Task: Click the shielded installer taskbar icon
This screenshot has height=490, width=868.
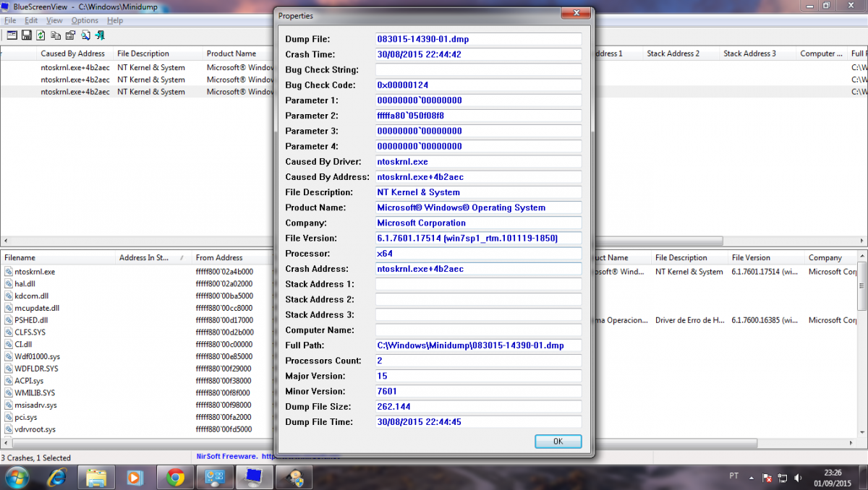Action: point(295,477)
